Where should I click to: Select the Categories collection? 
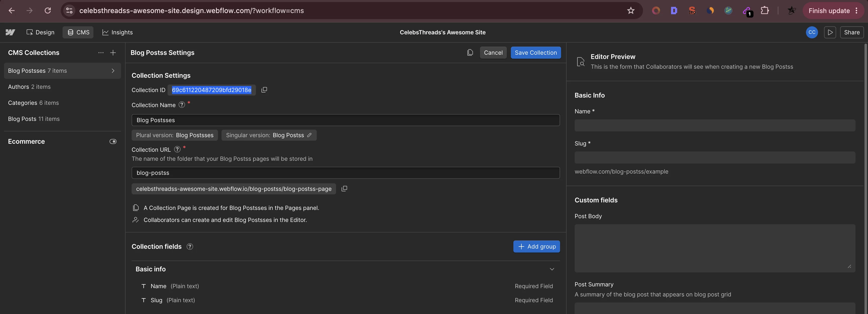62,103
